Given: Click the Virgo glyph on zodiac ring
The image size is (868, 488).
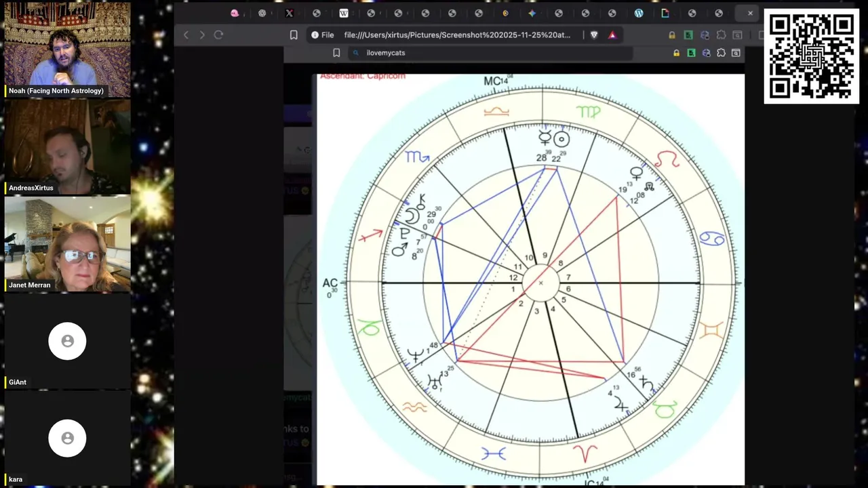Looking at the screenshot, I should (x=588, y=111).
